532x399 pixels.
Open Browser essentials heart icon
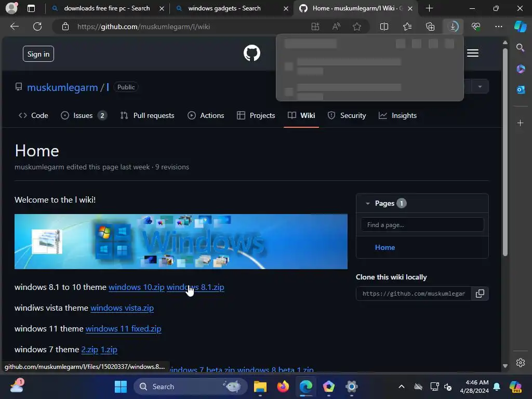pyautogui.click(x=476, y=26)
